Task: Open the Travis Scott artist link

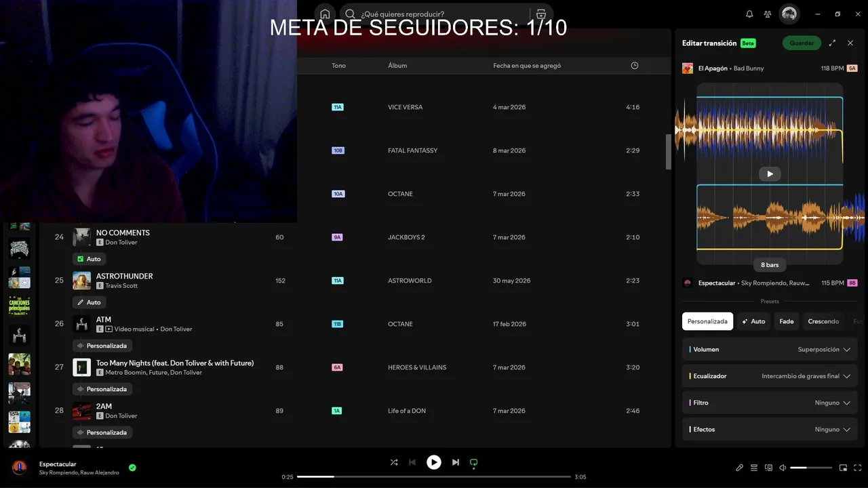Action: coord(121,286)
